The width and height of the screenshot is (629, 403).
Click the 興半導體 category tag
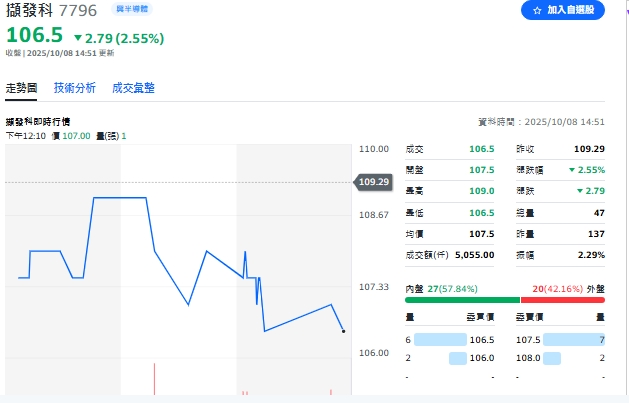pyautogui.click(x=132, y=9)
